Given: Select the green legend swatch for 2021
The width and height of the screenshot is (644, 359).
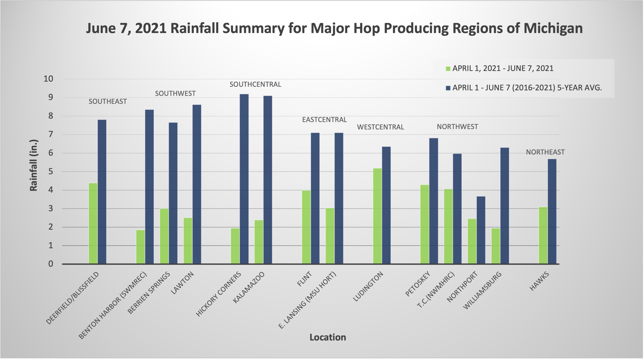Looking at the screenshot, I should coord(448,68).
